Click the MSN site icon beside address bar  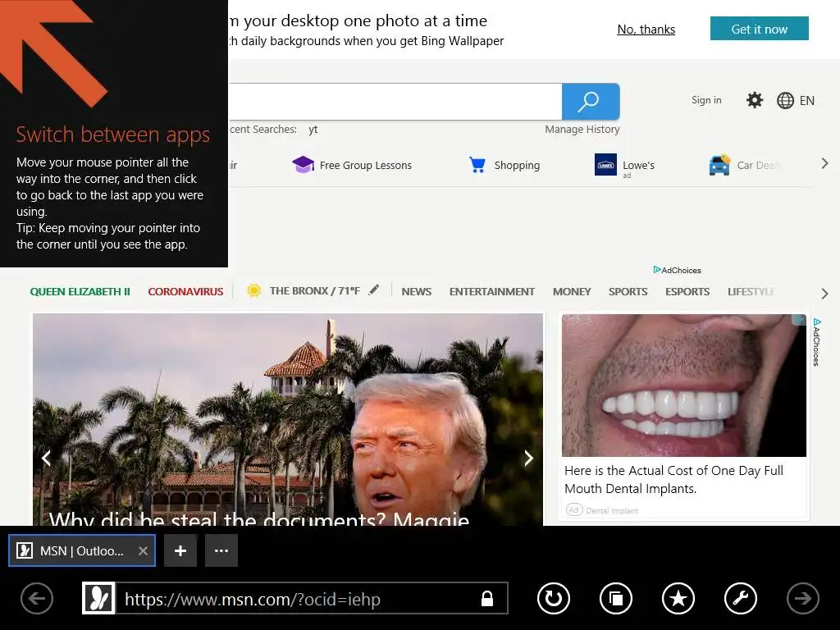pos(98,598)
